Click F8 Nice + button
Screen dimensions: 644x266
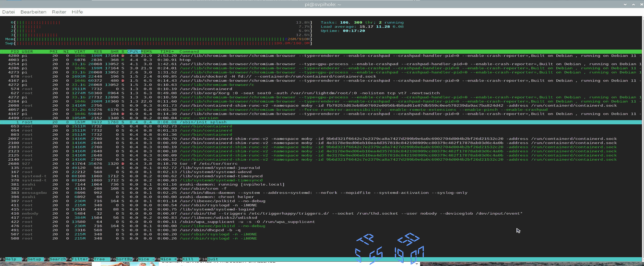click(166, 259)
